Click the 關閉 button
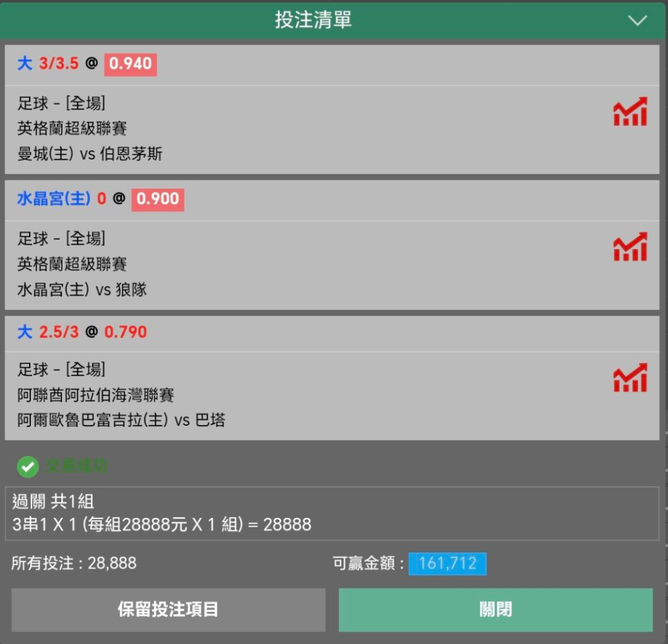Screen dimensions: 668x644 coord(495,609)
